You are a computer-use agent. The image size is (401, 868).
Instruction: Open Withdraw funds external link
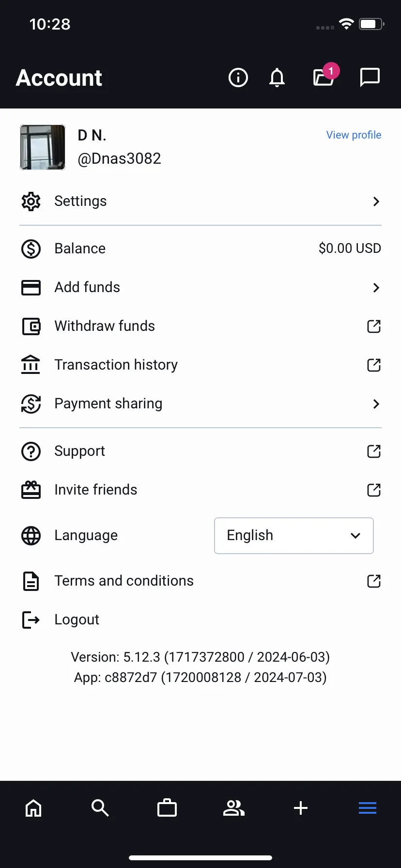click(374, 326)
